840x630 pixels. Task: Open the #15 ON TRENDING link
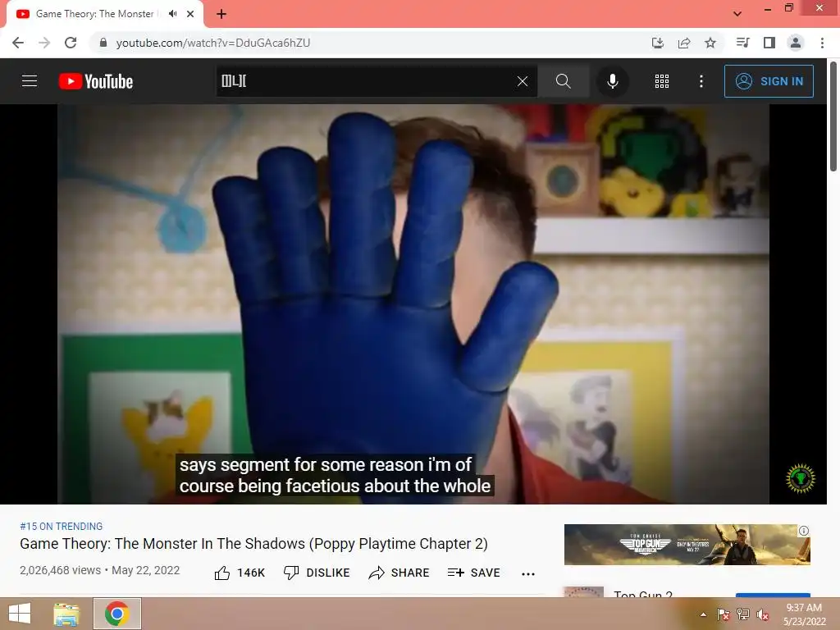[61, 527]
